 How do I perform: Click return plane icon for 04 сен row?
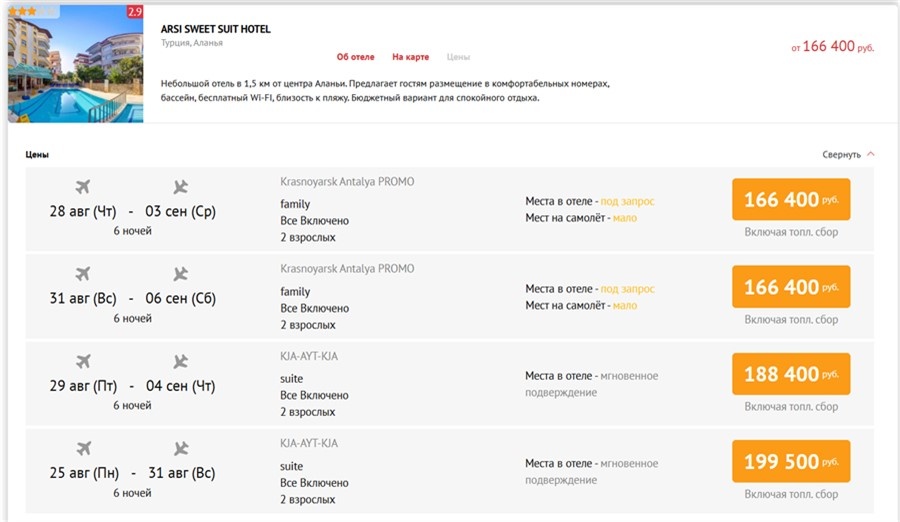click(x=180, y=361)
